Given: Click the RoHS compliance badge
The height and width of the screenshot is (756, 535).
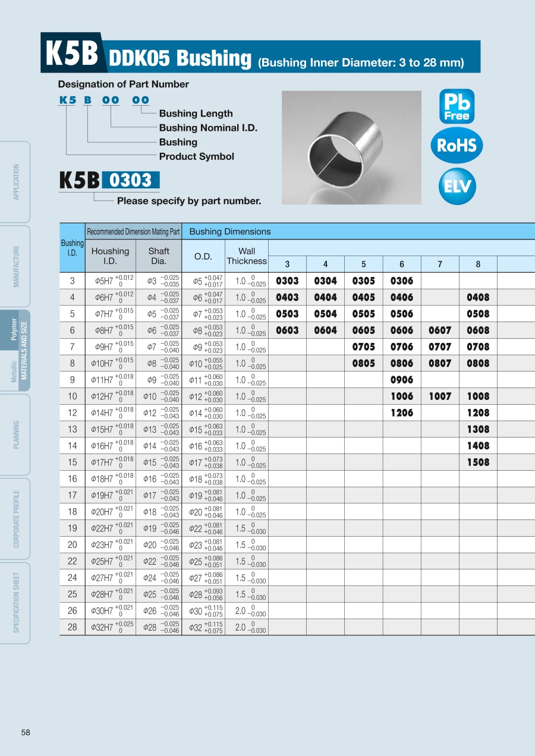Looking at the screenshot, I should click(457, 146).
